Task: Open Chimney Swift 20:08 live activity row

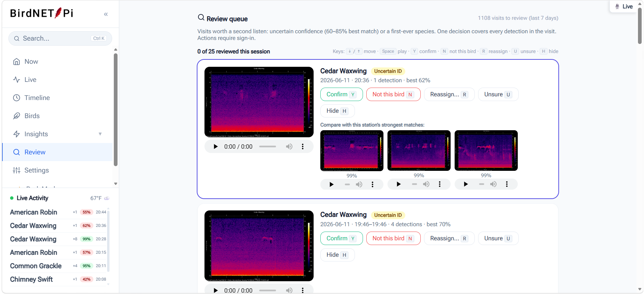Action: 58,279
